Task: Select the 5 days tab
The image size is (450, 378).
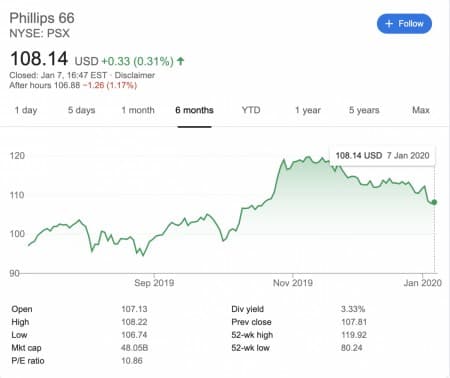Action: [82, 110]
